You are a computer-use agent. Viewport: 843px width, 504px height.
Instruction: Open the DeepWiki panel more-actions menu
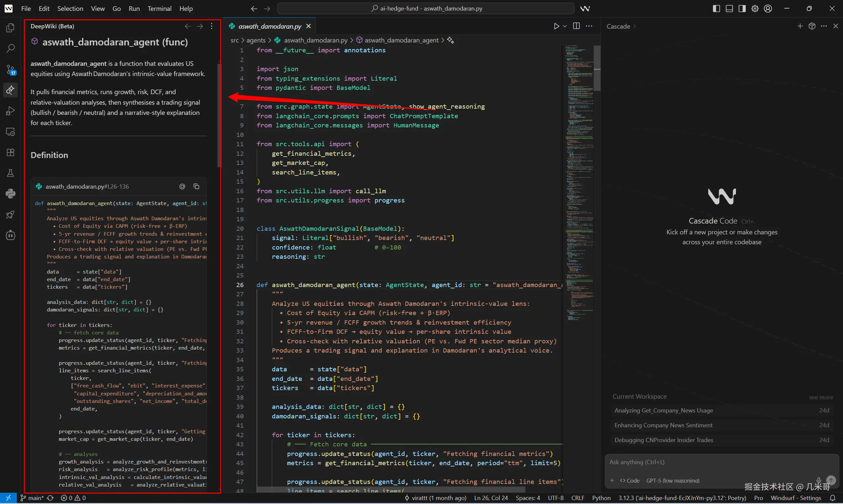click(212, 26)
